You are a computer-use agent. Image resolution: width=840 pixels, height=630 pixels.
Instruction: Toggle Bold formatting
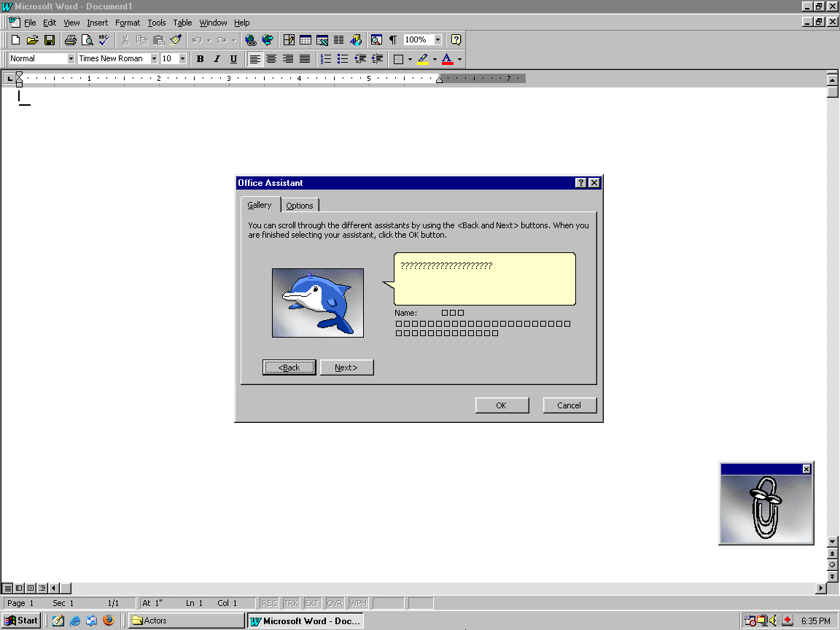200,59
